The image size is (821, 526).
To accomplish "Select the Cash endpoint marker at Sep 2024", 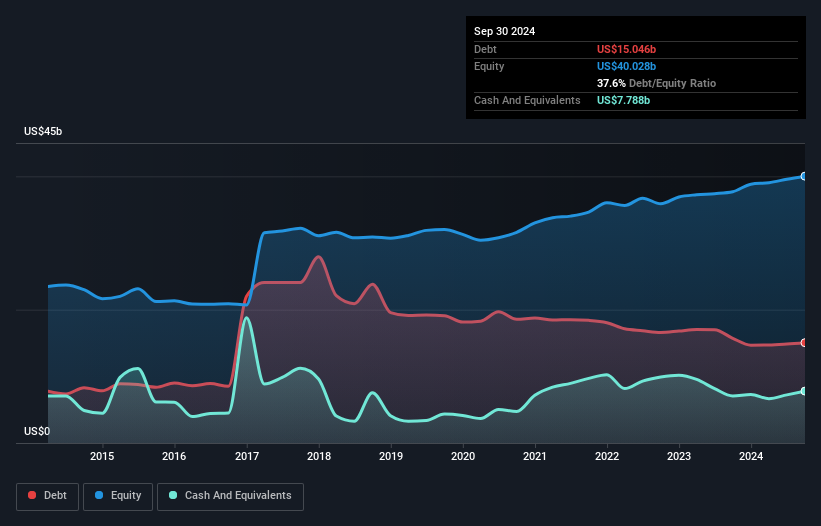I will coord(804,391).
